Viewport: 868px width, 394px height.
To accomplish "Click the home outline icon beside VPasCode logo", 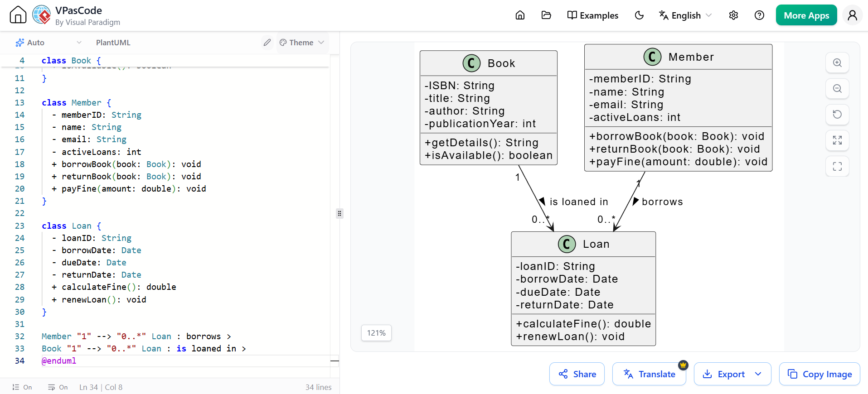I will click(18, 15).
